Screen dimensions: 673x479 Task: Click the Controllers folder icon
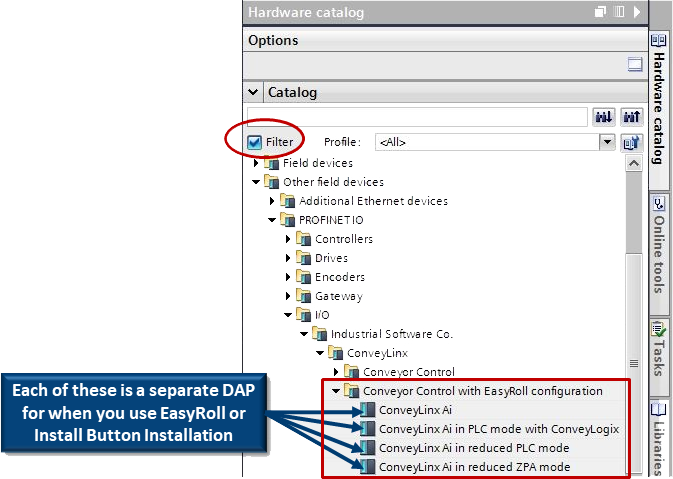click(x=303, y=239)
